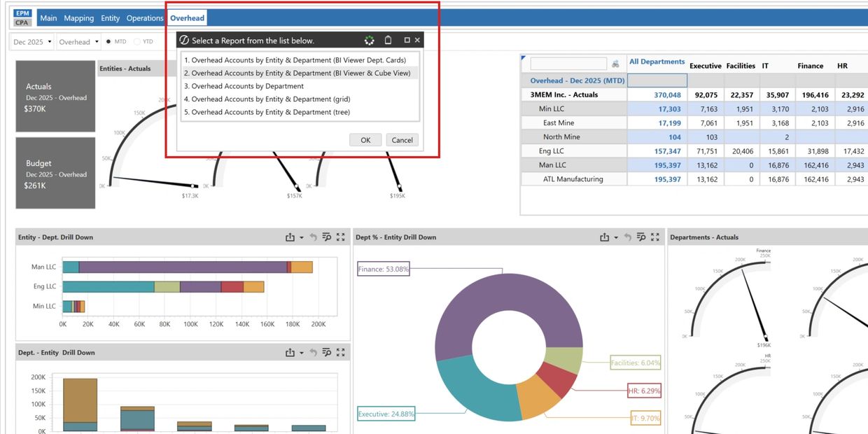Open export dropdown arrow in Dept % panel
868x434 pixels.
coord(616,237)
